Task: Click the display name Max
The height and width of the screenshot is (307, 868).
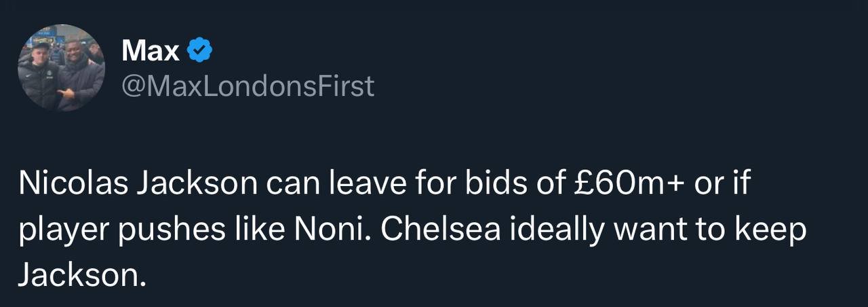Action: 151,50
